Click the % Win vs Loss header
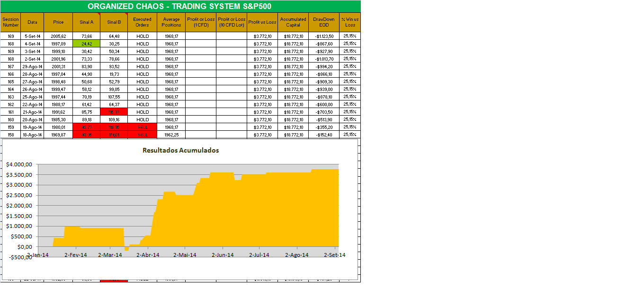Viewport: 644px width, 290px height. (x=350, y=22)
